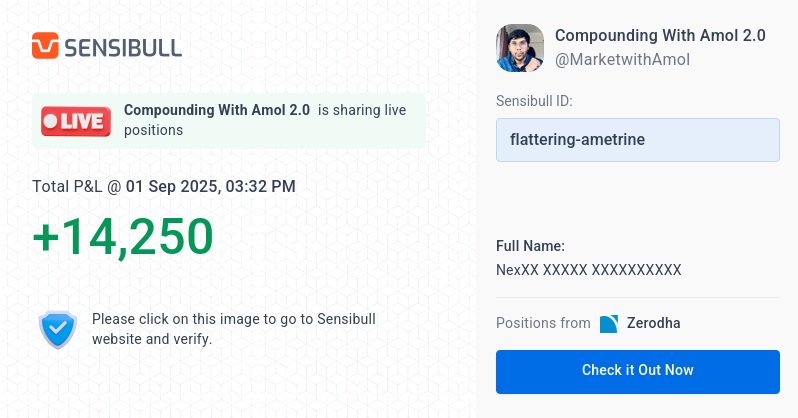The height and width of the screenshot is (418, 798).
Task: Click the live positions sharing banner text
Action: coord(265,120)
